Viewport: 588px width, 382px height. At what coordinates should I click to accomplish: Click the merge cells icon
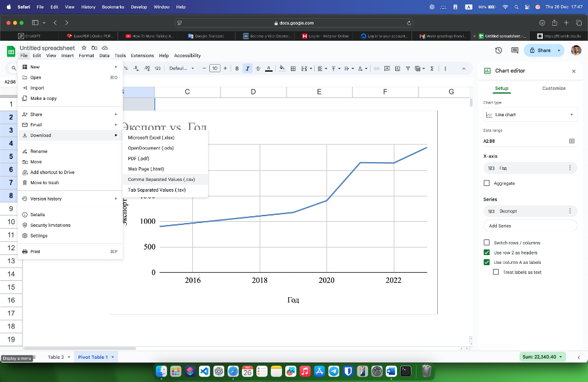(x=304, y=68)
